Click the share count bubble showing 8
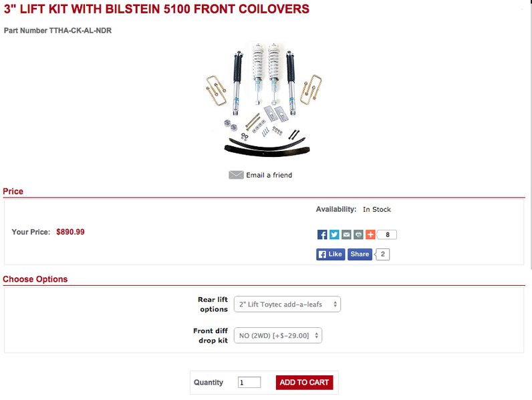 tap(387, 234)
